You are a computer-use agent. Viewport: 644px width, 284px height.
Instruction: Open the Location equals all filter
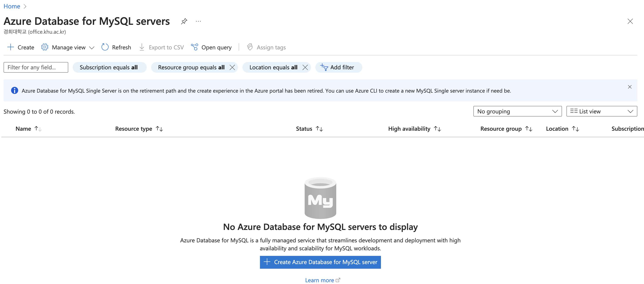coord(273,67)
